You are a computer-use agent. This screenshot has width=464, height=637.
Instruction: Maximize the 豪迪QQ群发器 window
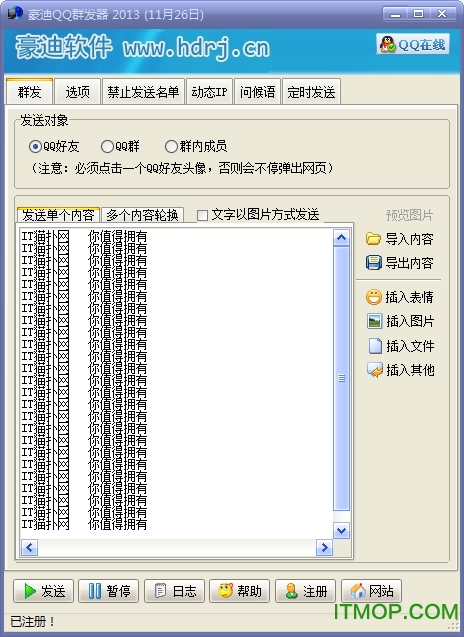pyautogui.click(x=418, y=14)
